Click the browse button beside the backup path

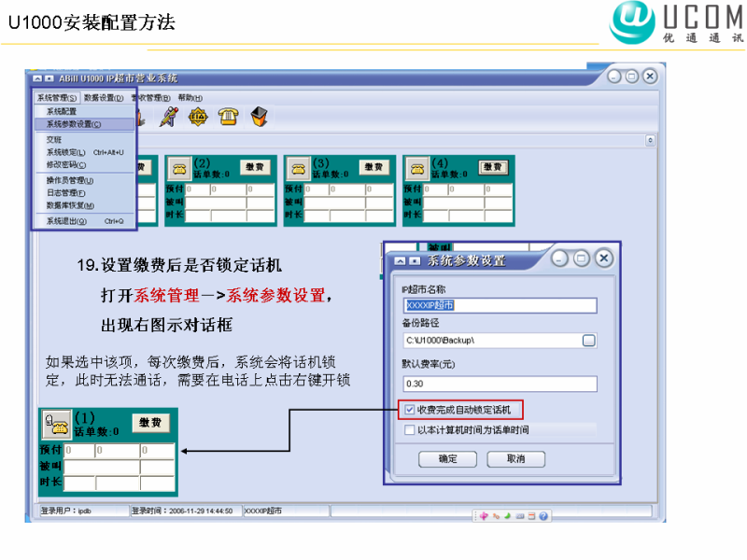tap(589, 341)
